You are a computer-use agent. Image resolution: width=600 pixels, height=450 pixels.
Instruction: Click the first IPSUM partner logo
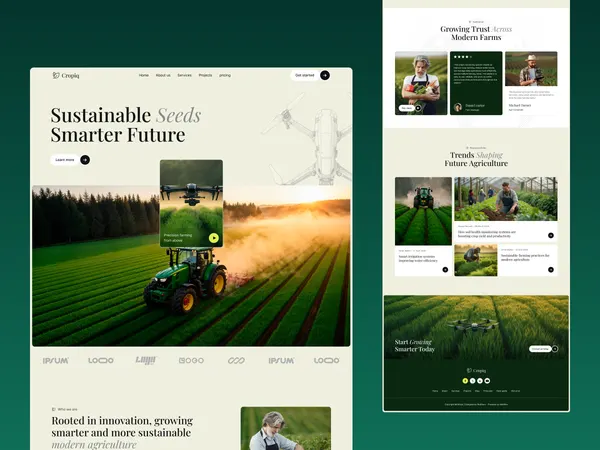[x=55, y=360]
